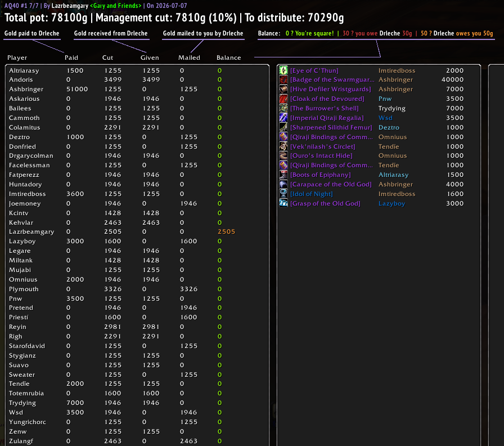The image size is (504, 446).
Task: Select the Lazrbeamgary player row name
Action: click(31, 231)
